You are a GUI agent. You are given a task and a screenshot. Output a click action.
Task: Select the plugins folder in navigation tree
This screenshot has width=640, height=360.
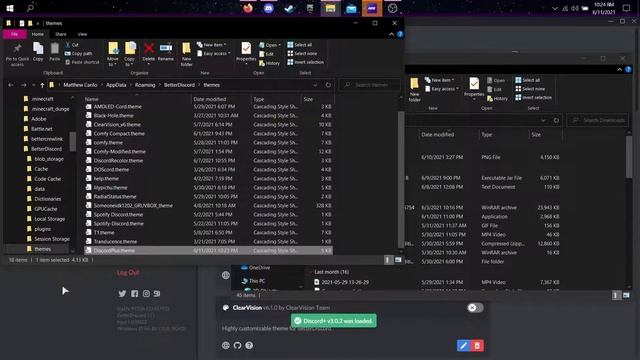tap(43, 229)
